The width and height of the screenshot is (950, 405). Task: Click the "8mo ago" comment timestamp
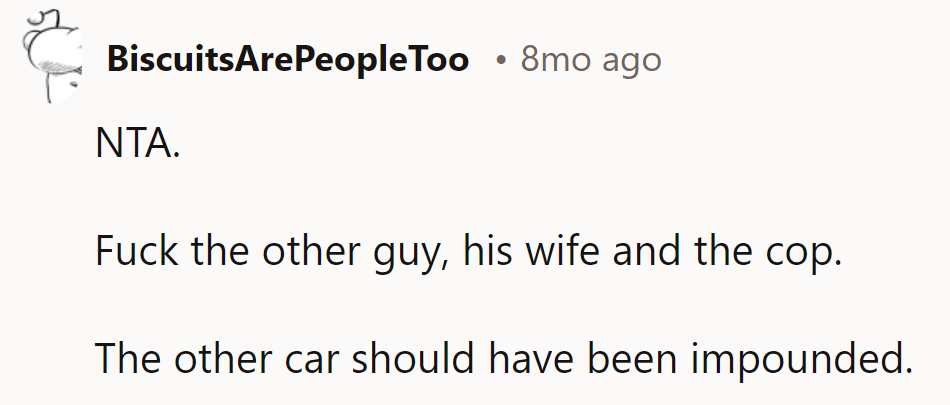[590, 60]
